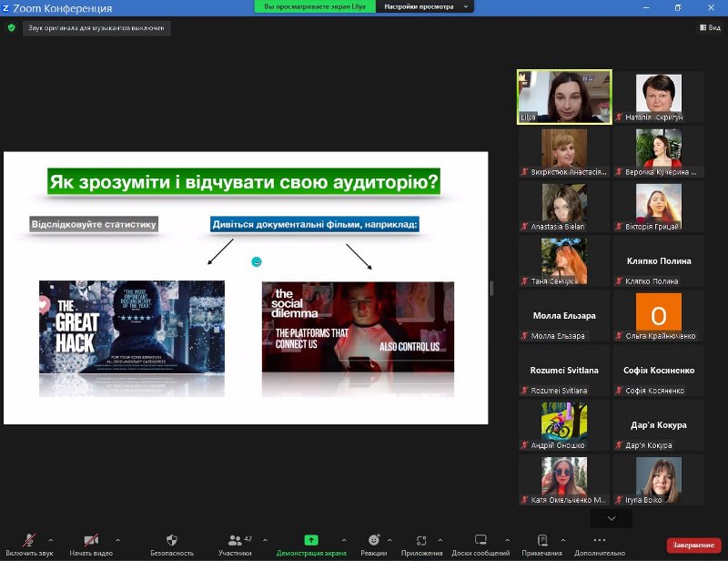The width and height of the screenshot is (728, 561).
Task: Select Lilya's active speaker video thumbnail
Action: 564,97
